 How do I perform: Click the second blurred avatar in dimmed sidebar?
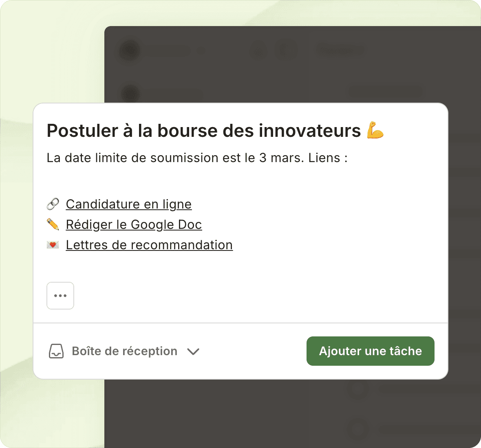pos(130,94)
